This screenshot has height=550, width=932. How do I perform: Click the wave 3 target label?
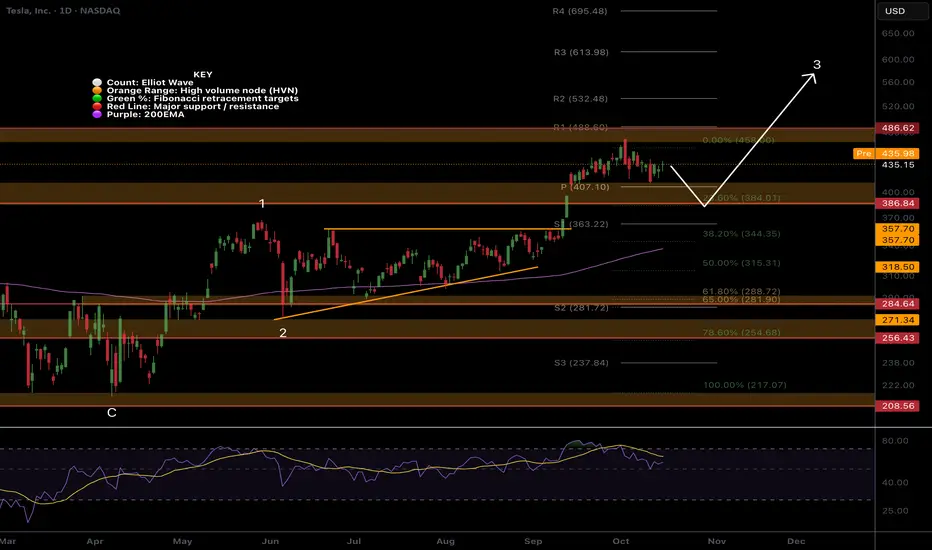tap(817, 65)
